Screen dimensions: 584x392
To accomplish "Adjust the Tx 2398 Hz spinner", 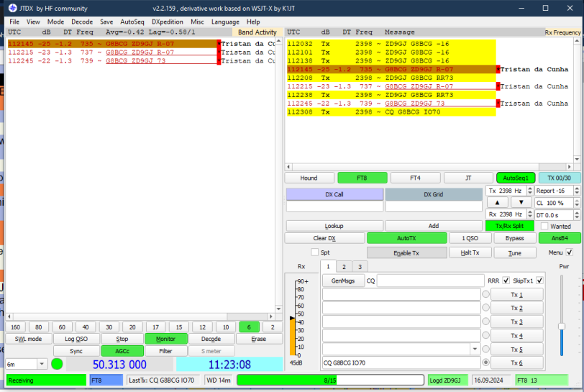I will [x=530, y=191].
